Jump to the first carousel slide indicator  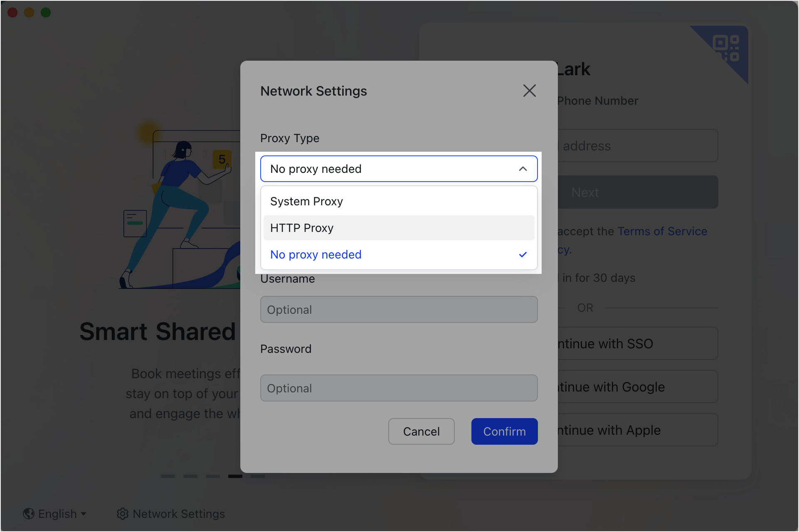click(168, 476)
